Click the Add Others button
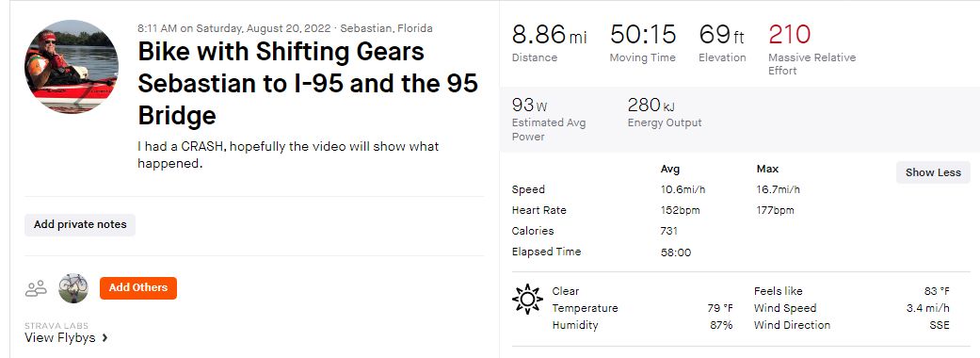Screen dimensions: 980x358 click(138, 288)
